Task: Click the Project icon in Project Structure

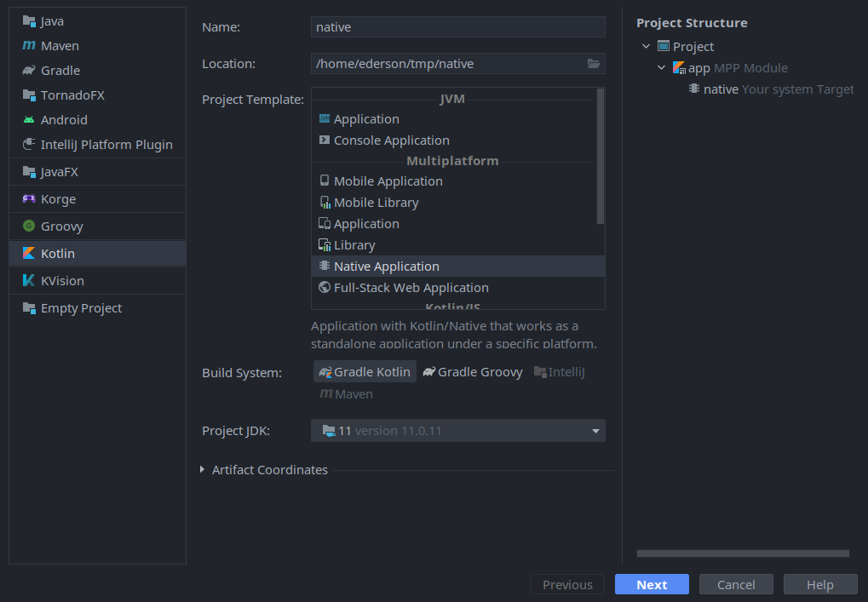Action: tap(664, 46)
